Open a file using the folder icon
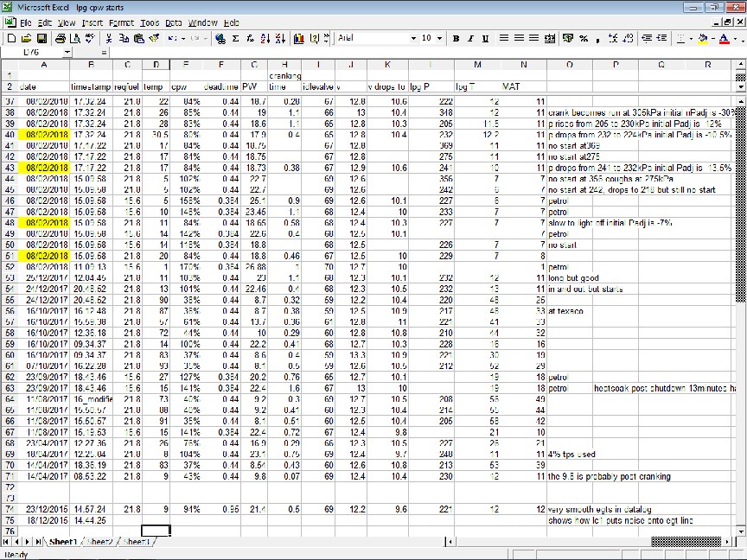 click(26, 39)
